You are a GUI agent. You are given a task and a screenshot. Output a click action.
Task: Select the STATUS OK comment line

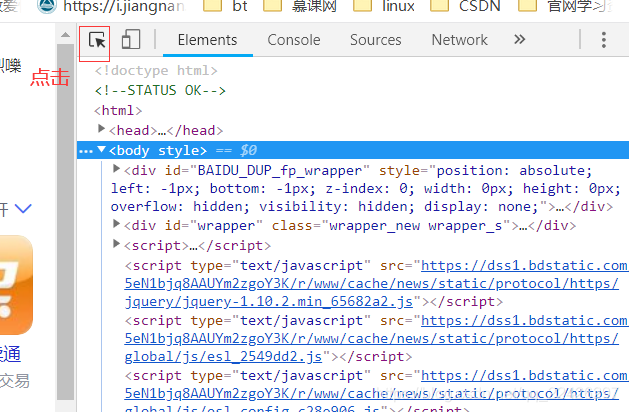[160, 90]
